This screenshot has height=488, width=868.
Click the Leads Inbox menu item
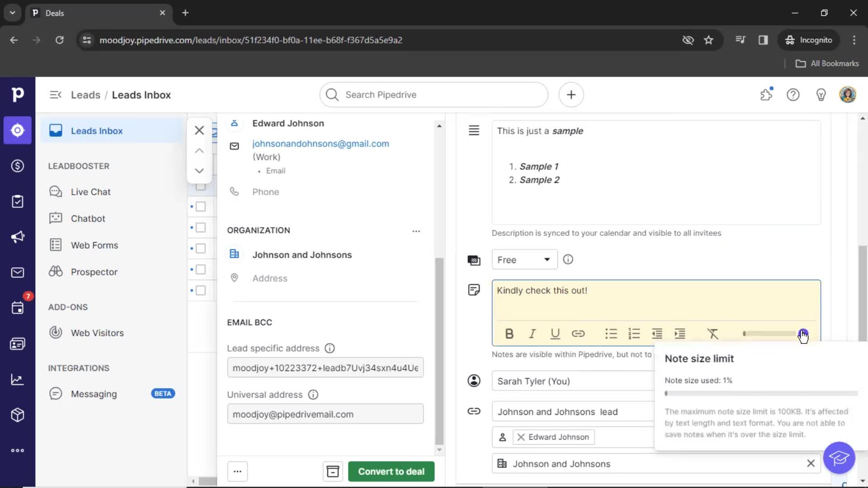point(97,131)
